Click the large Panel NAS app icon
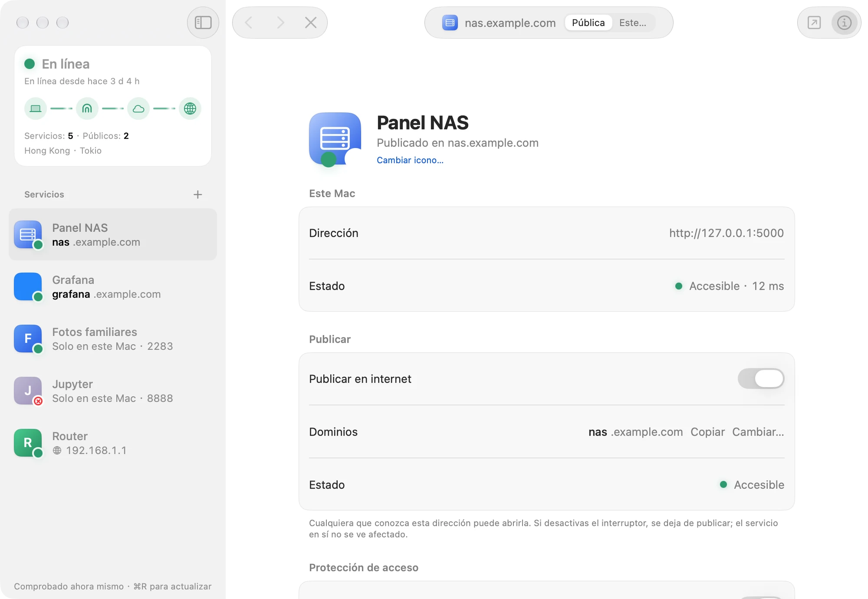868x599 pixels. 335,139
